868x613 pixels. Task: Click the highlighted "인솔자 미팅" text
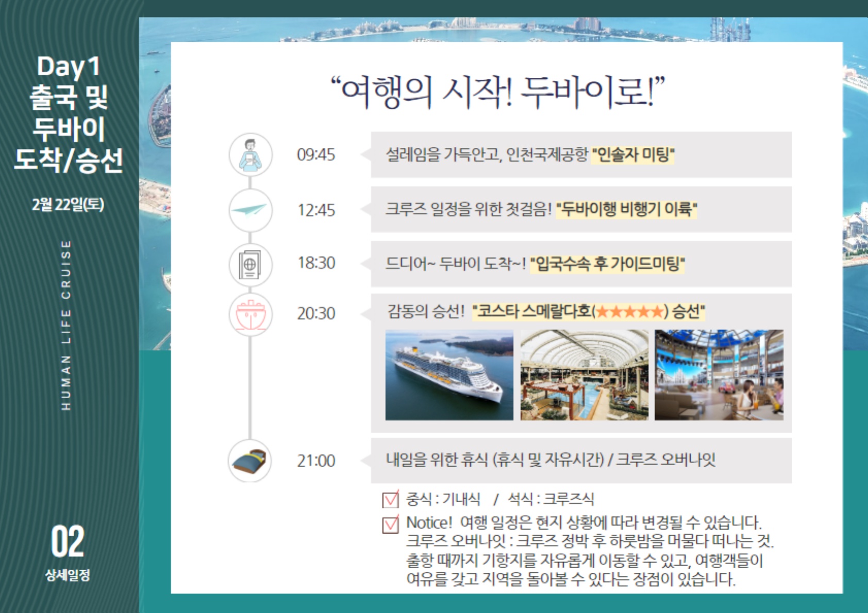click(x=633, y=154)
